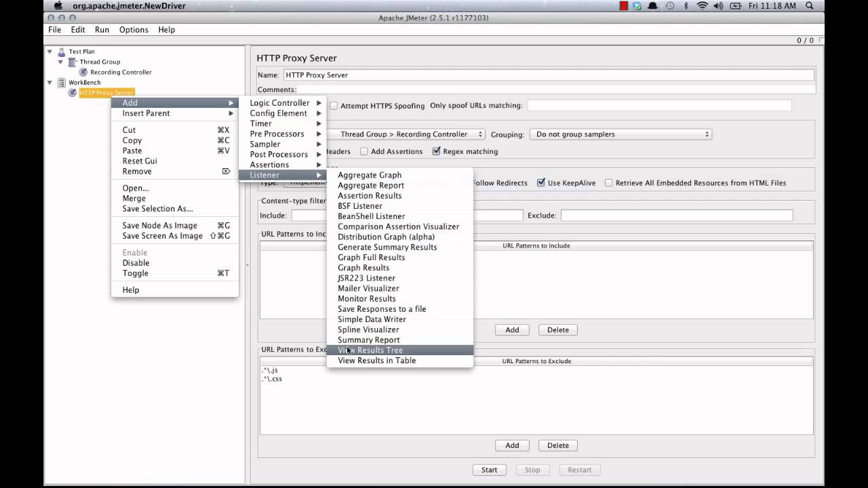This screenshot has width=868, height=488.
Task: Click the Bluetooth menu bar icon
Action: pos(686,6)
